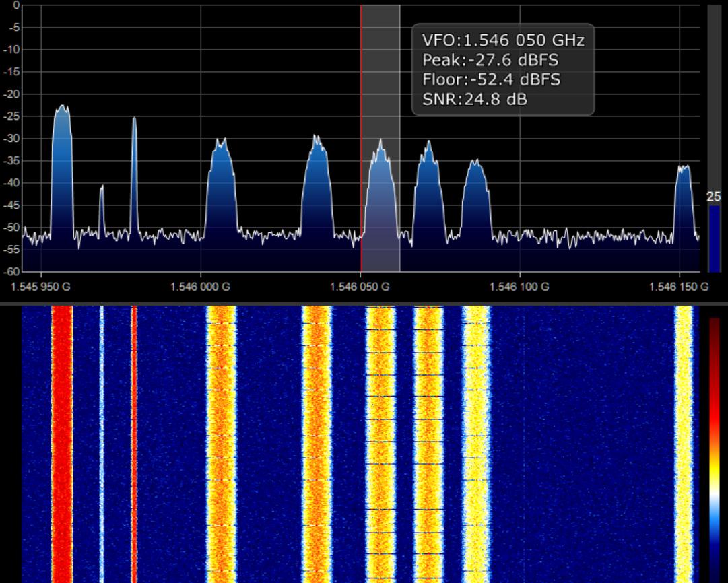
Task: Click the 1.546 000 G frequency label
Action: [x=200, y=287]
